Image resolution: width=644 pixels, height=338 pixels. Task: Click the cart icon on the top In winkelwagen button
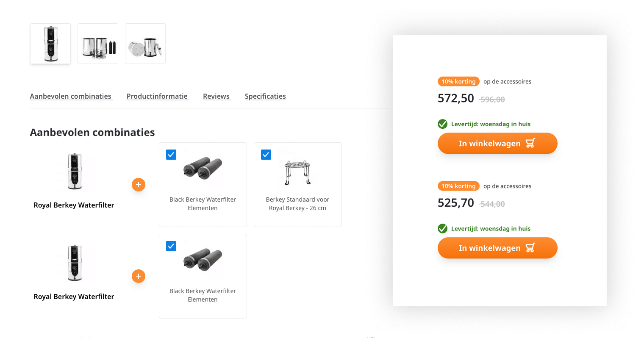tap(530, 143)
